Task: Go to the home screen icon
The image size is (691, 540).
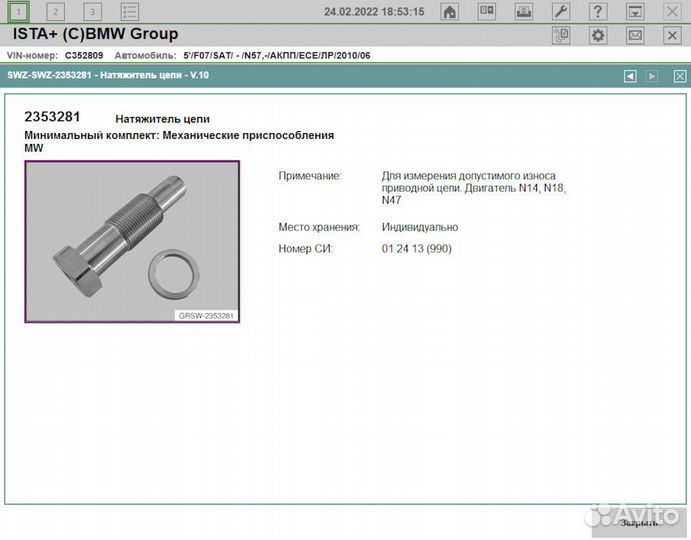Action: tap(450, 11)
